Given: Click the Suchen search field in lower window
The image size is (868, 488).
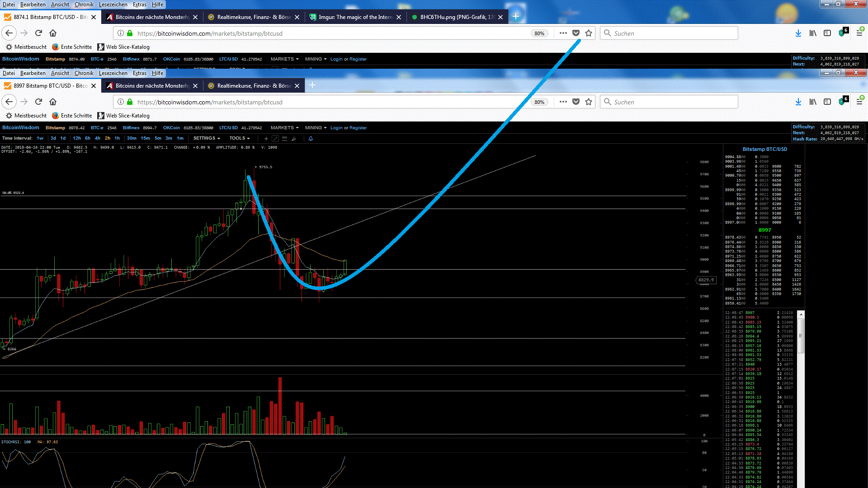Looking at the screenshot, I should (669, 102).
